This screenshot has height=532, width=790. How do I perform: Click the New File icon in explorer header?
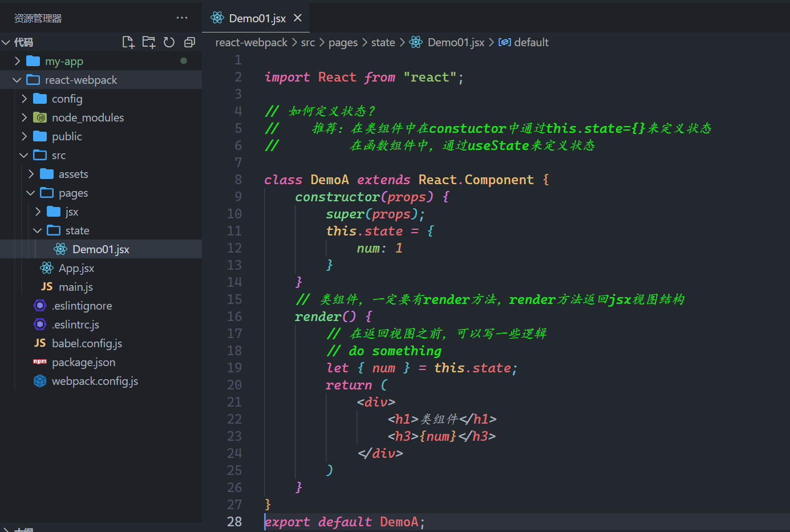point(128,42)
